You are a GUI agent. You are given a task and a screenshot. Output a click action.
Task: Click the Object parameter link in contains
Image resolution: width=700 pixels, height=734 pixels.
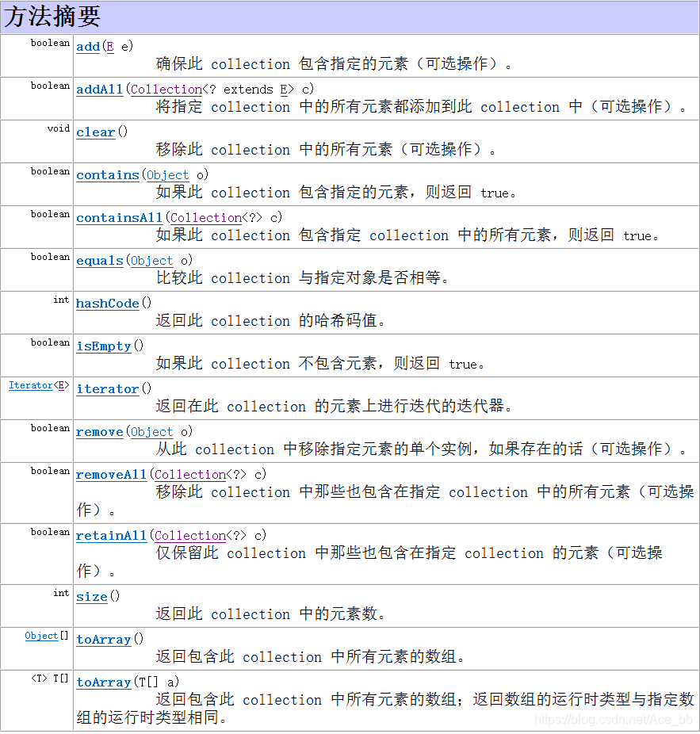coord(167,175)
